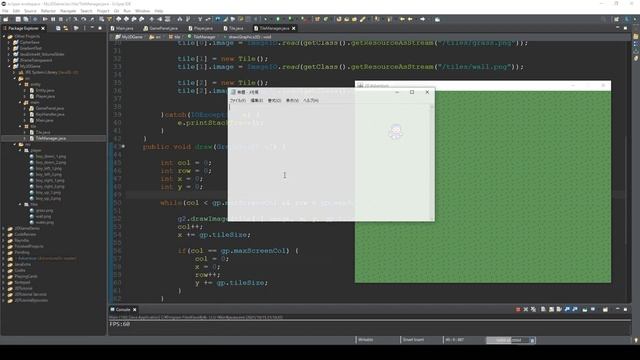The width and height of the screenshot is (640, 360).
Task: Click the Suspend debug toolbar icon
Action: pyautogui.click(x=53, y=19)
